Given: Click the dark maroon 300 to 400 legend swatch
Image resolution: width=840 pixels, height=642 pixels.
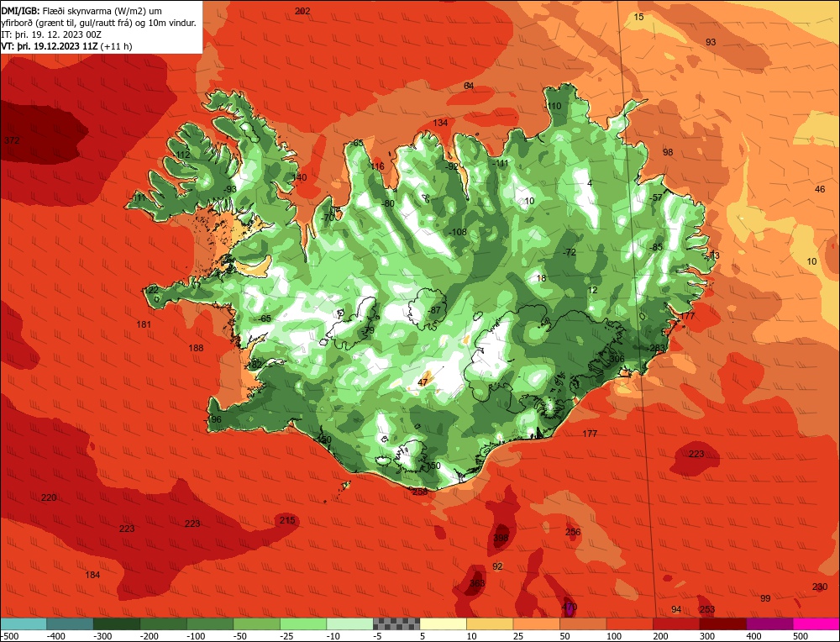Looking at the screenshot, I should (723, 624).
